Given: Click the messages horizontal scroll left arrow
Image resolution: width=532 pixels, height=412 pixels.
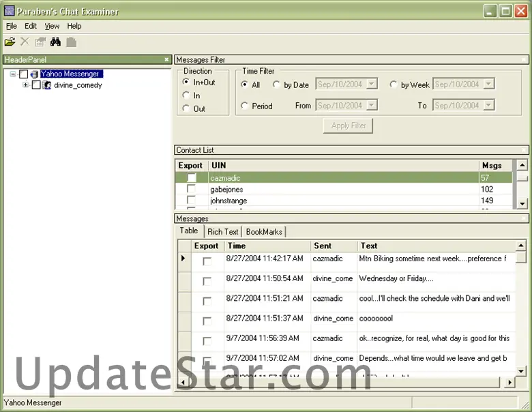Looking at the screenshot, I should pyautogui.click(x=183, y=383).
